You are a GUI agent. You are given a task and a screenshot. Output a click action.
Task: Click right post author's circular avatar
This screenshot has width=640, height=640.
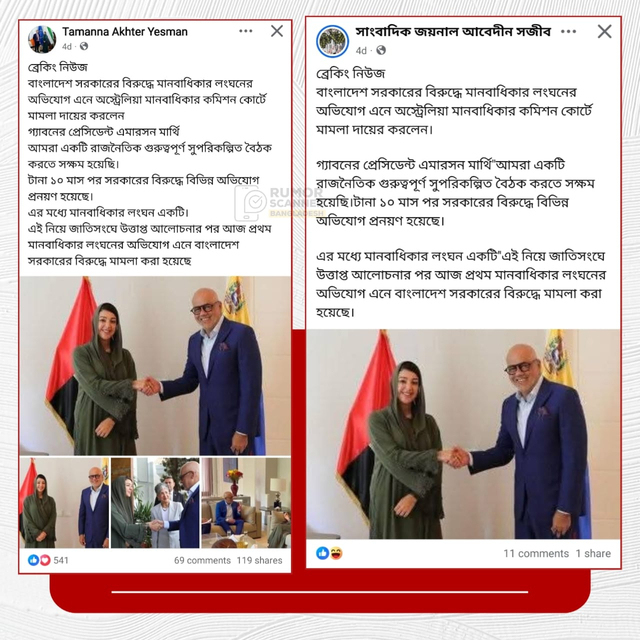tap(332, 41)
